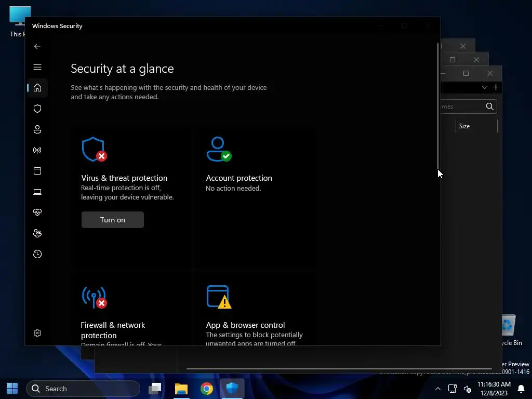Open File Explorer from the taskbar

click(181, 389)
